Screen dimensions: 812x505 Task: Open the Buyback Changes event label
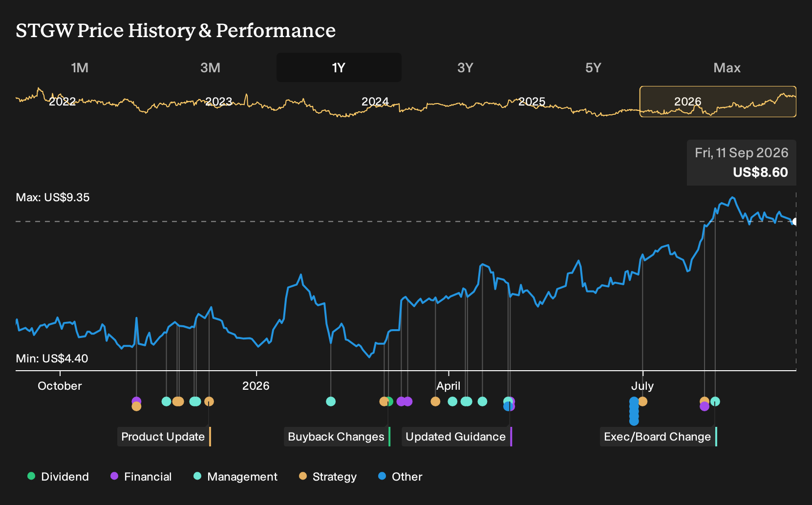[337, 437]
